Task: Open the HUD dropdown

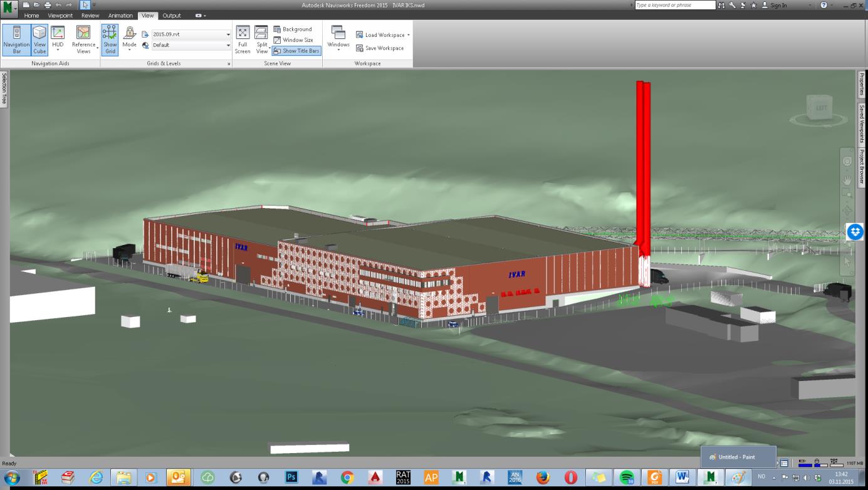Action: pos(58,40)
